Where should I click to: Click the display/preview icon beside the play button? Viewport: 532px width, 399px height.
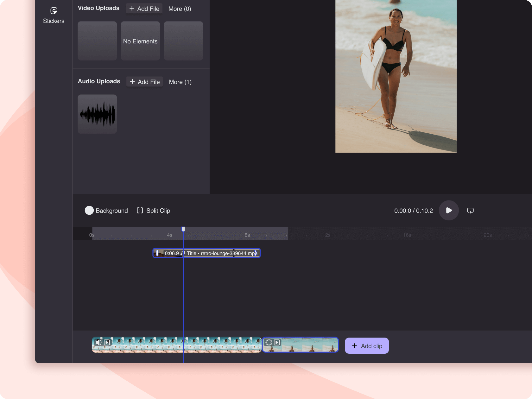470,210
